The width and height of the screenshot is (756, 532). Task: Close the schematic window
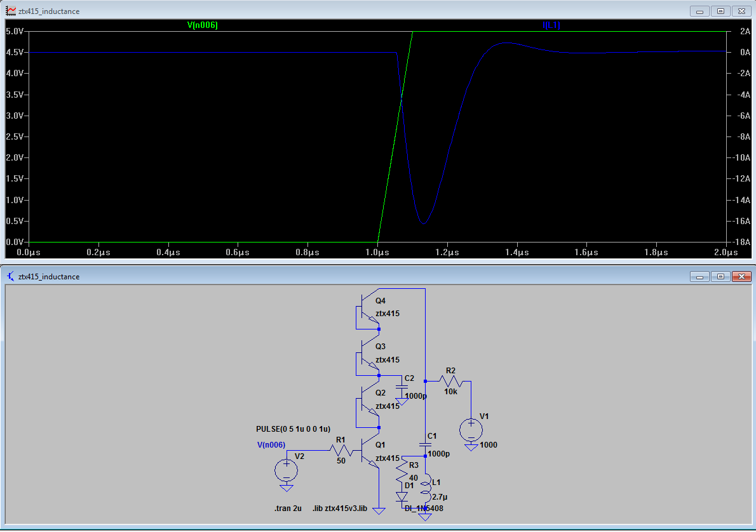coord(741,276)
